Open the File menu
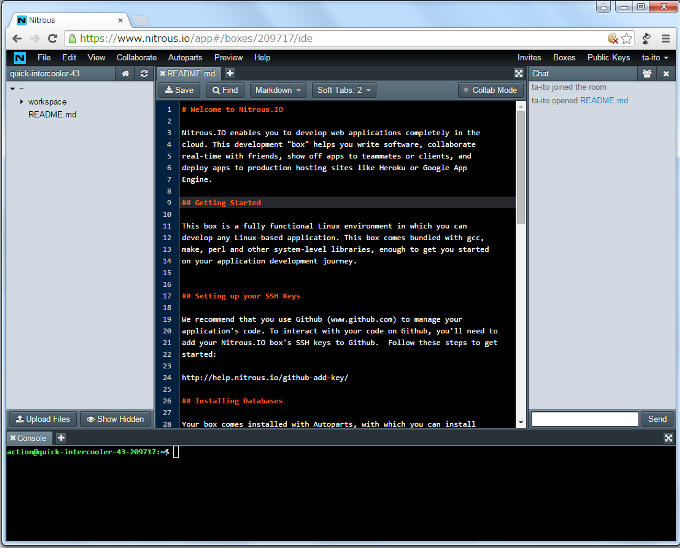 point(44,58)
